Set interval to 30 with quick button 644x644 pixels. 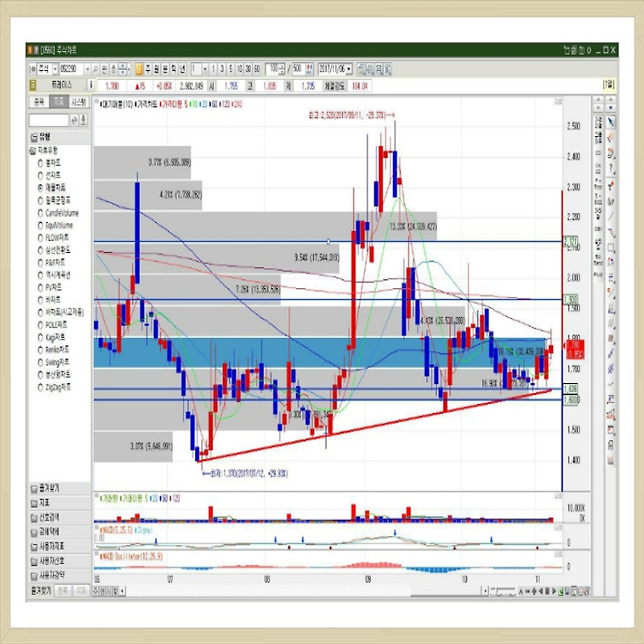(248, 69)
